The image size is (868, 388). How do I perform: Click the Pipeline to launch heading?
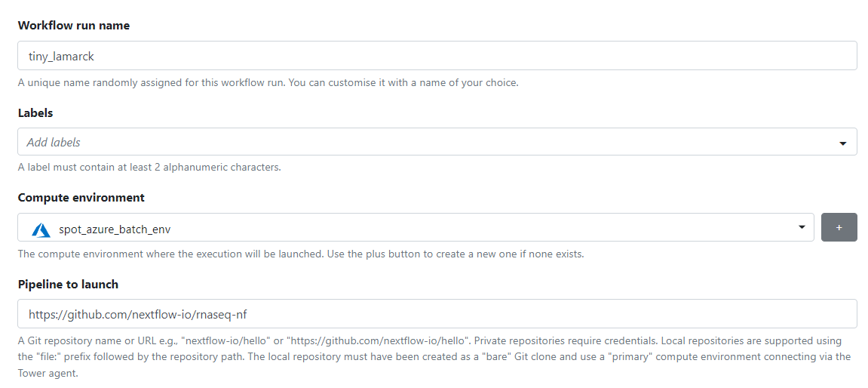(x=68, y=285)
